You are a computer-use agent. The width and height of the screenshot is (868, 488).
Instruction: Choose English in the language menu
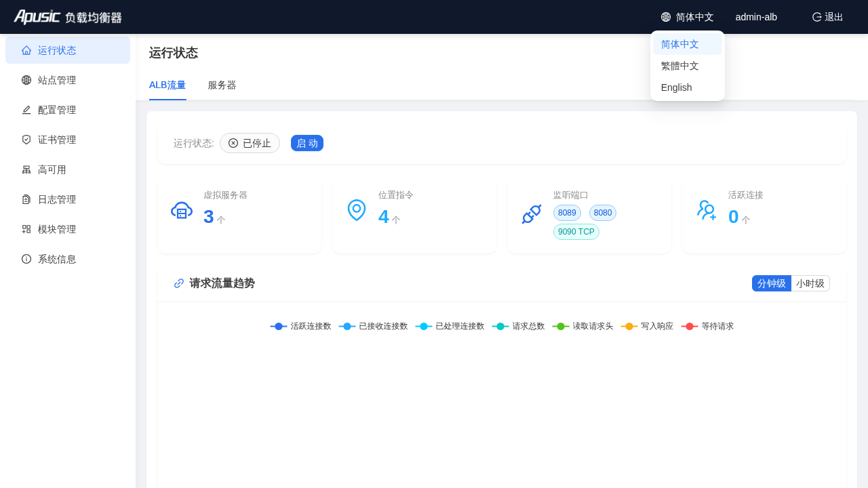click(x=688, y=87)
